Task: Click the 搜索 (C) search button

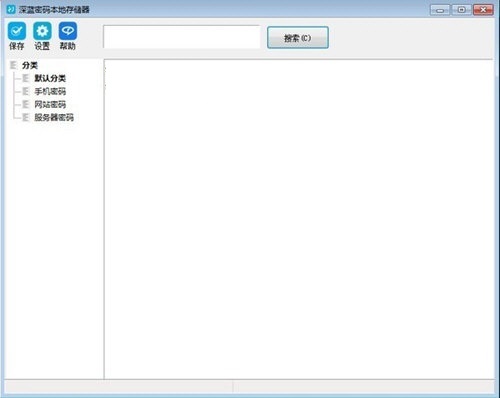Action: click(298, 38)
